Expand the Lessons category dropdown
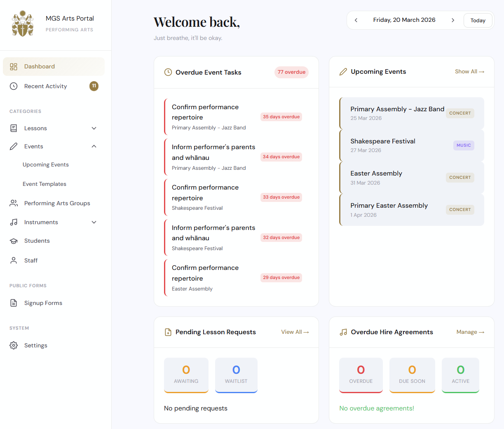This screenshot has height=429, width=504. click(94, 128)
